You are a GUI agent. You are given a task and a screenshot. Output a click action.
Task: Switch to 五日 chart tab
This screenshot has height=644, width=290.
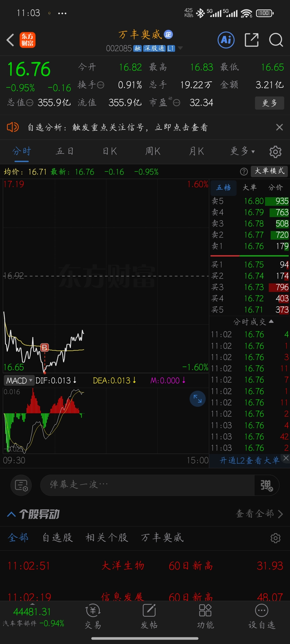tap(65, 151)
